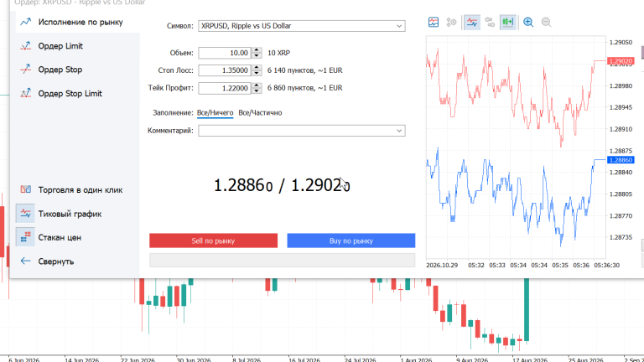
Task: Select Все/Ничего fill policy
Action: [216, 113]
